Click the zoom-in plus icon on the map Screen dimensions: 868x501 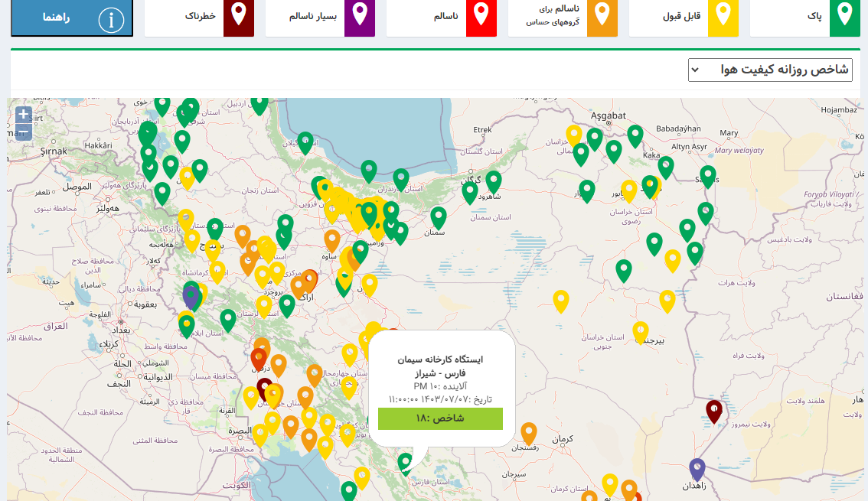point(23,113)
